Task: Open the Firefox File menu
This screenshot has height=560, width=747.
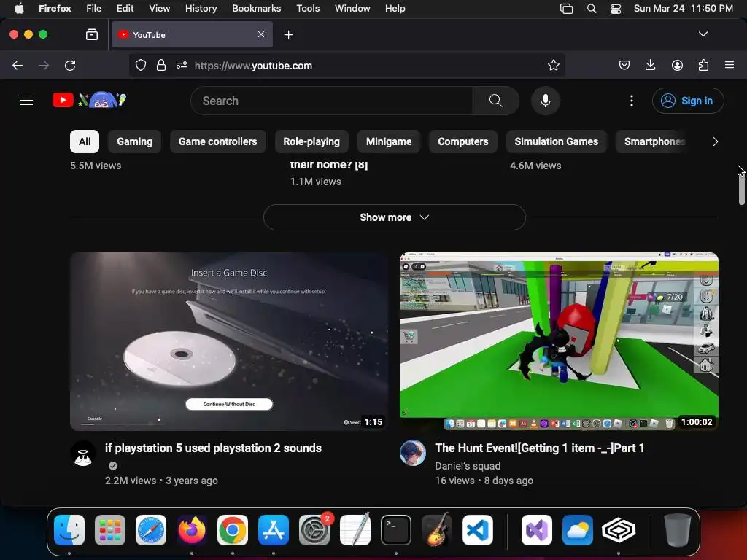Action: tap(93, 8)
